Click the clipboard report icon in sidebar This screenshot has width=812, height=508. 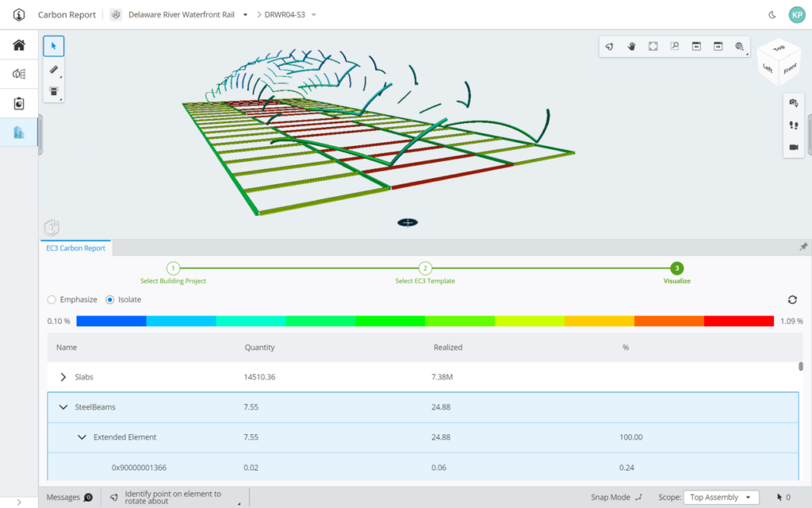coord(17,103)
